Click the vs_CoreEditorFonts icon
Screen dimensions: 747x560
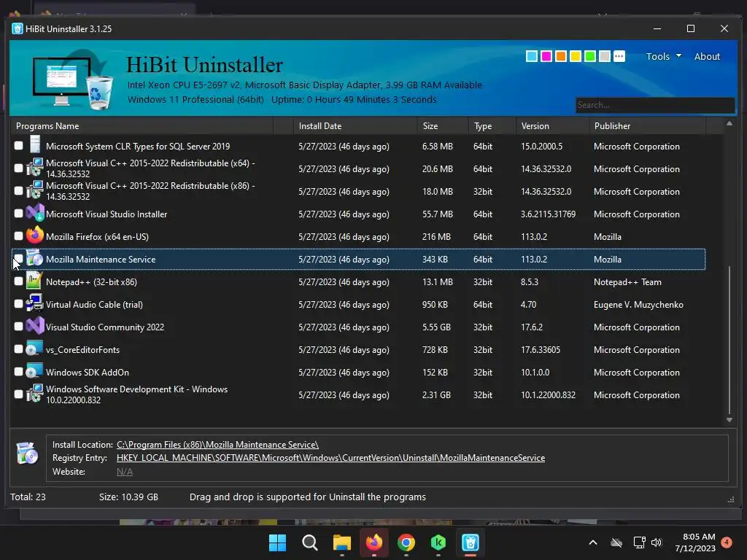(x=35, y=349)
